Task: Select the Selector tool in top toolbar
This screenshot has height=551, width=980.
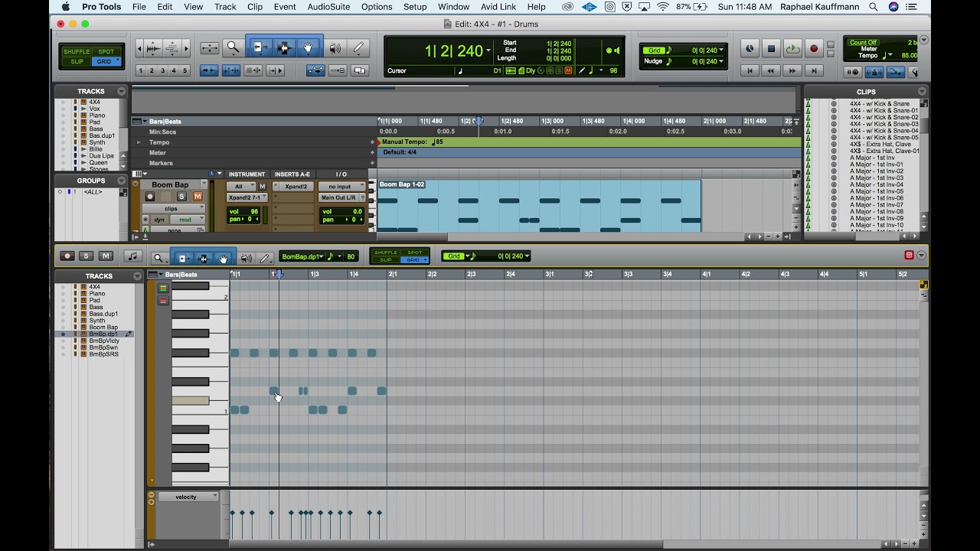Action: pyautogui.click(x=284, y=48)
